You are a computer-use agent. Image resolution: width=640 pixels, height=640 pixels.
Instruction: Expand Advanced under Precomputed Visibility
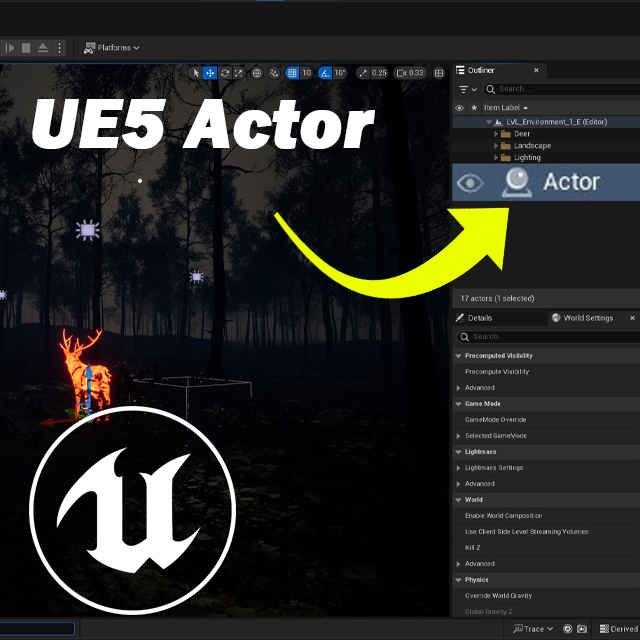point(458,388)
